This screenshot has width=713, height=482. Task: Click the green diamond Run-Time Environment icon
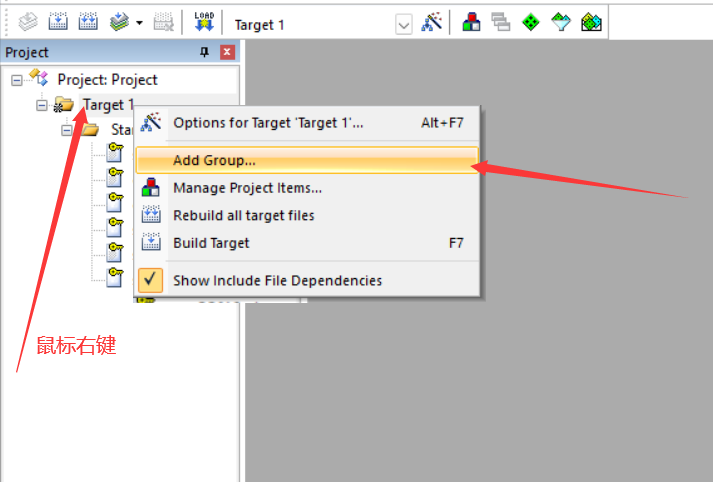click(531, 22)
